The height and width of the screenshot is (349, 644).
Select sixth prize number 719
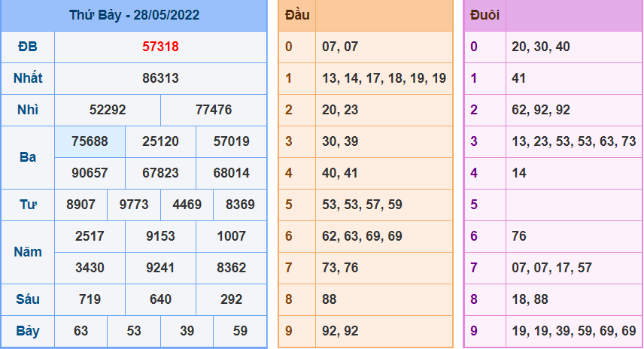click(x=90, y=299)
